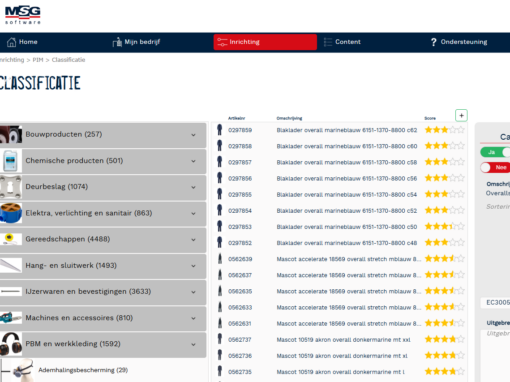Viewport: 510px width, 382px height.
Task: Click product icon of article 0562631
Action: point(220,323)
